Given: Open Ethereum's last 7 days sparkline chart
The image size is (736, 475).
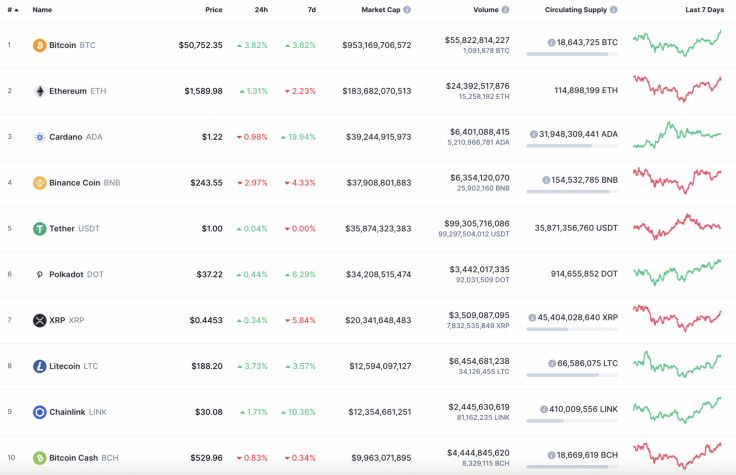Looking at the screenshot, I should point(677,89).
